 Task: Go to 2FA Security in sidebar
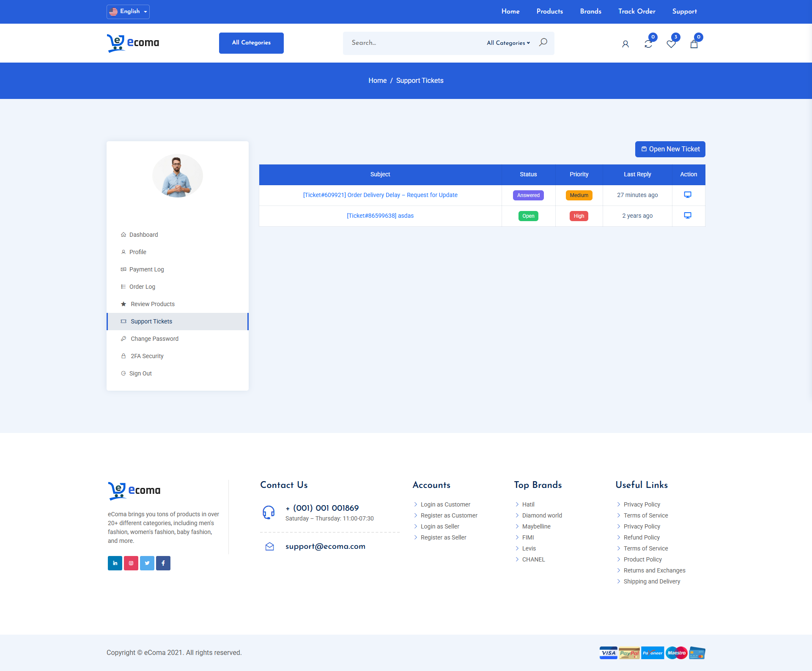147,356
